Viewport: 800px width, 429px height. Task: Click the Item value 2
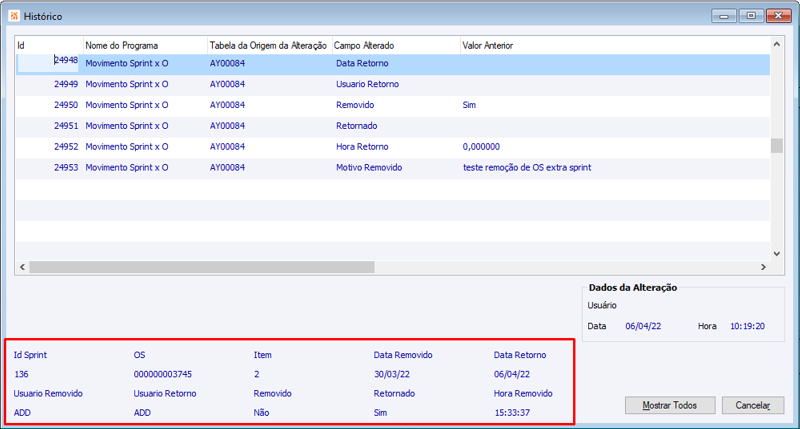tap(257, 374)
